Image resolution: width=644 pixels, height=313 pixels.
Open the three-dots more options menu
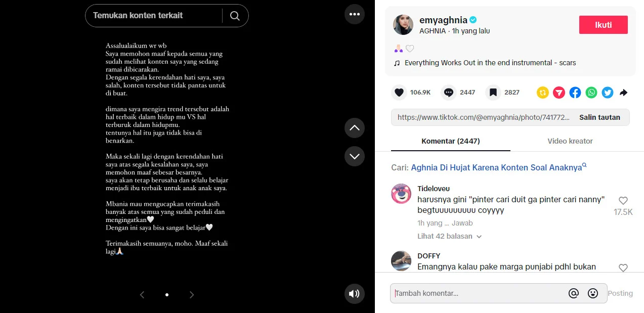[355, 14]
